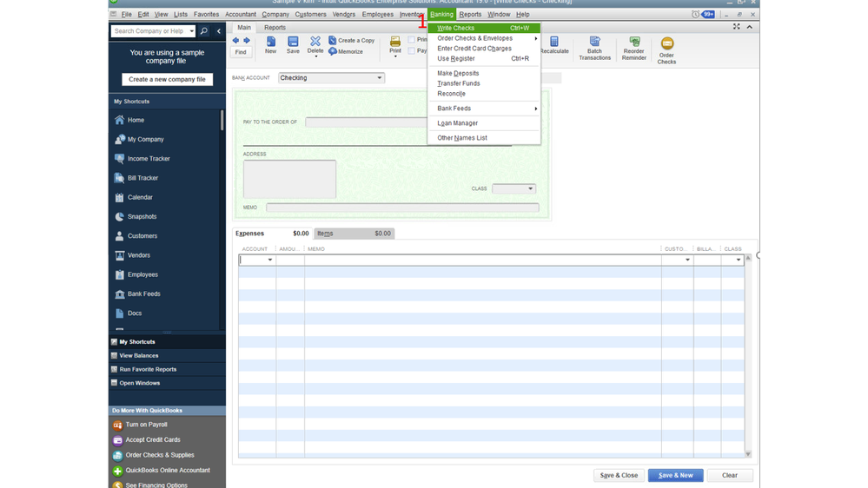Select Use Register menu entry

pos(484,59)
